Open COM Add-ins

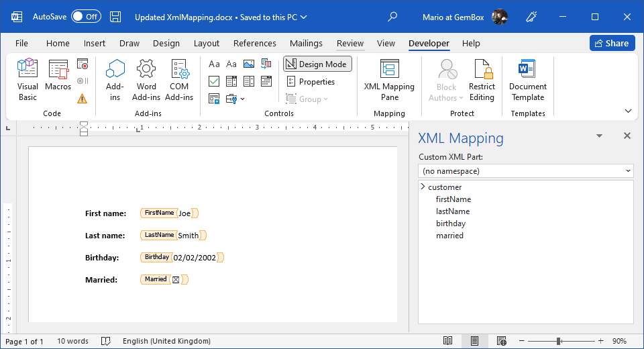[x=179, y=80]
